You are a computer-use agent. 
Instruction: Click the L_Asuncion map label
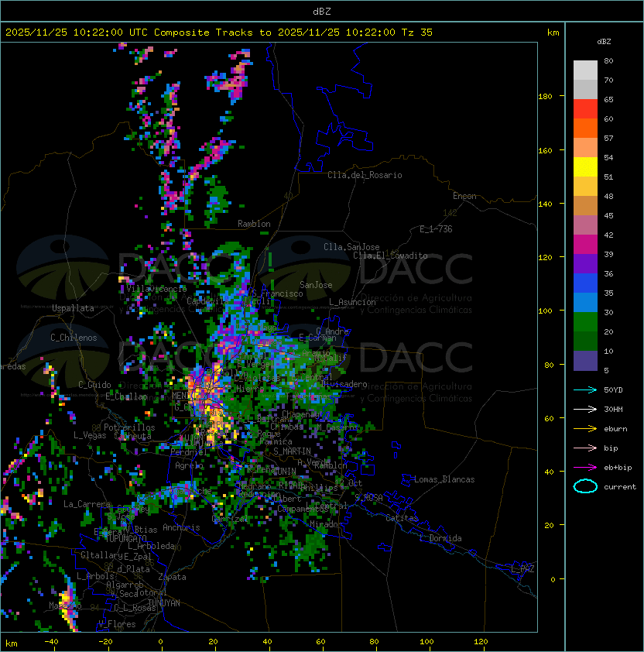click(x=352, y=302)
